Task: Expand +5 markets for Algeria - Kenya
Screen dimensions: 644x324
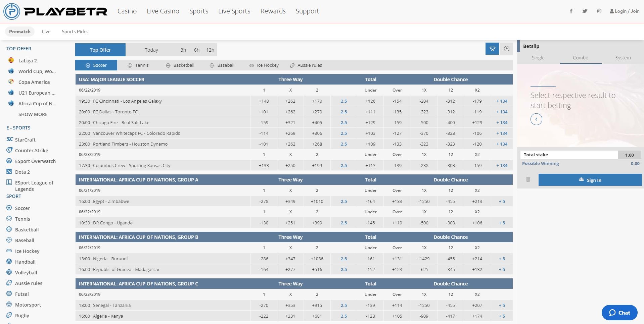Action: [502, 316]
